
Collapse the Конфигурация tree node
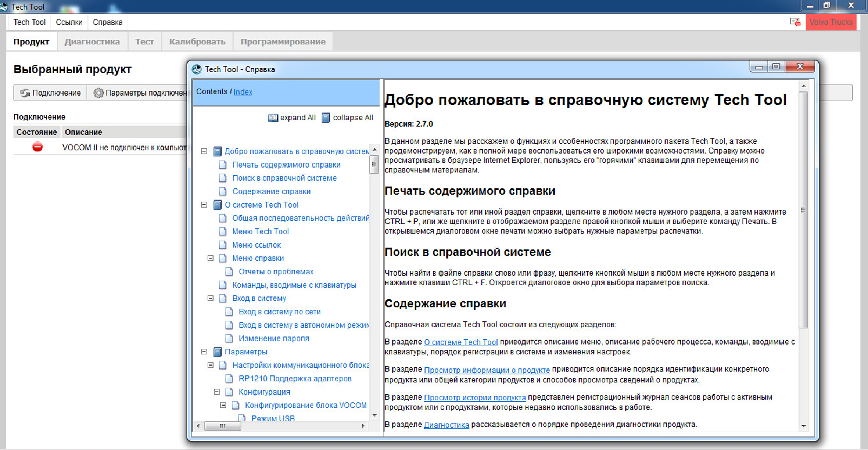click(x=217, y=392)
